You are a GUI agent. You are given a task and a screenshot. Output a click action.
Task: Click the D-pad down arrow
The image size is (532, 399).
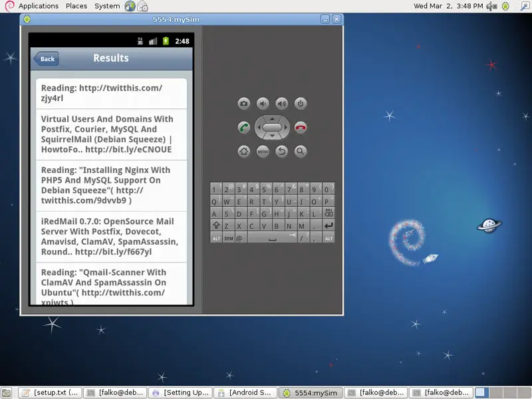[x=272, y=136]
